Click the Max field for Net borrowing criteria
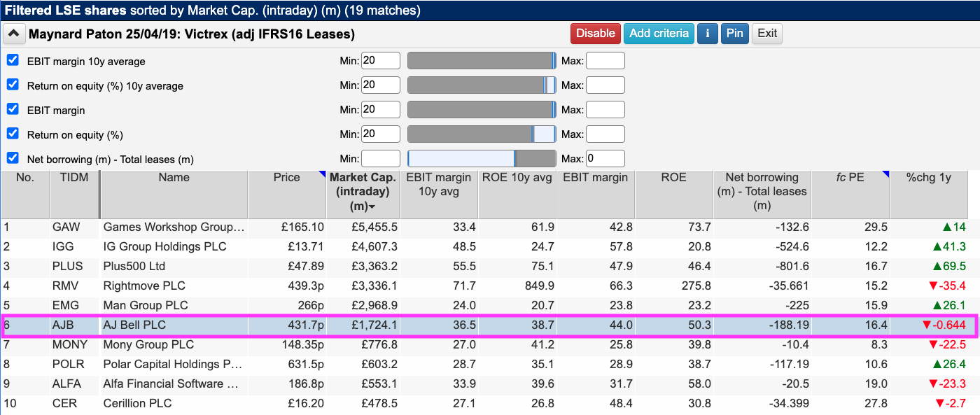This screenshot has width=980, height=415. pyautogui.click(x=605, y=159)
